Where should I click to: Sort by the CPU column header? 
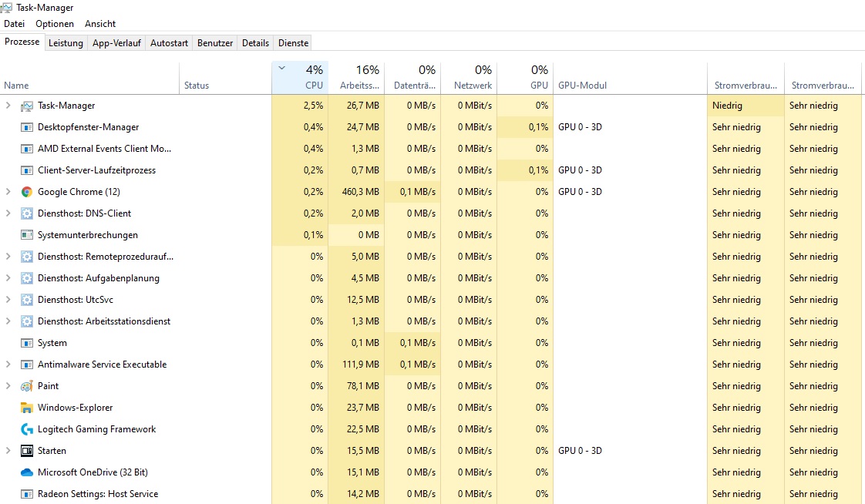coord(300,77)
